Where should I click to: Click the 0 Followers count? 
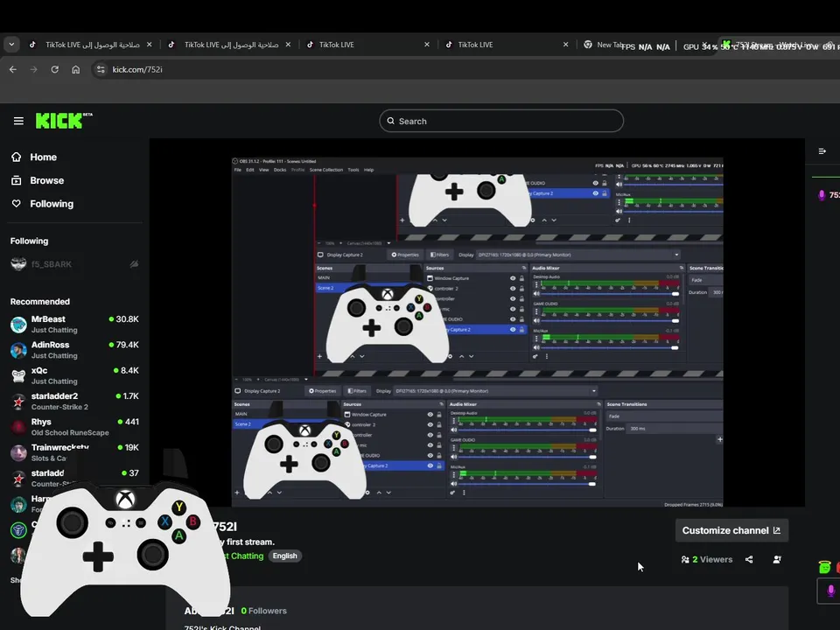click(x=263, y=611)
